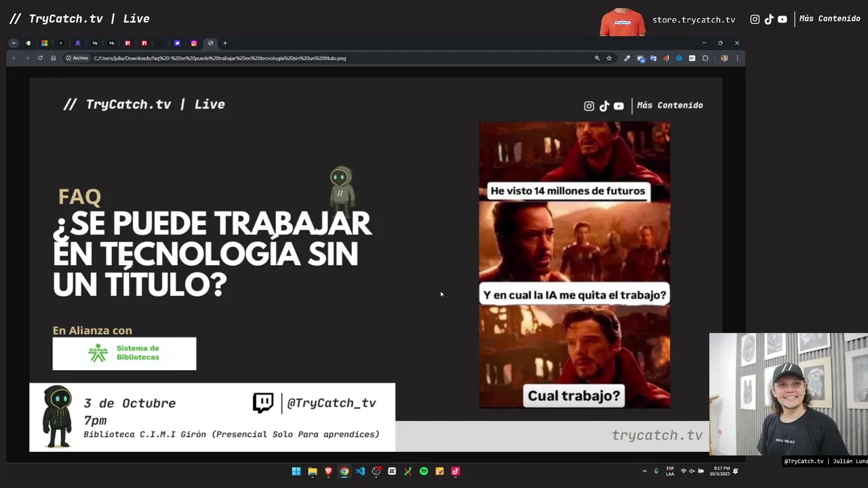Open Wi-Fi network settings in the tray
Image resolution: width=868 pixels, height=488 pixels.
point(684,471)
